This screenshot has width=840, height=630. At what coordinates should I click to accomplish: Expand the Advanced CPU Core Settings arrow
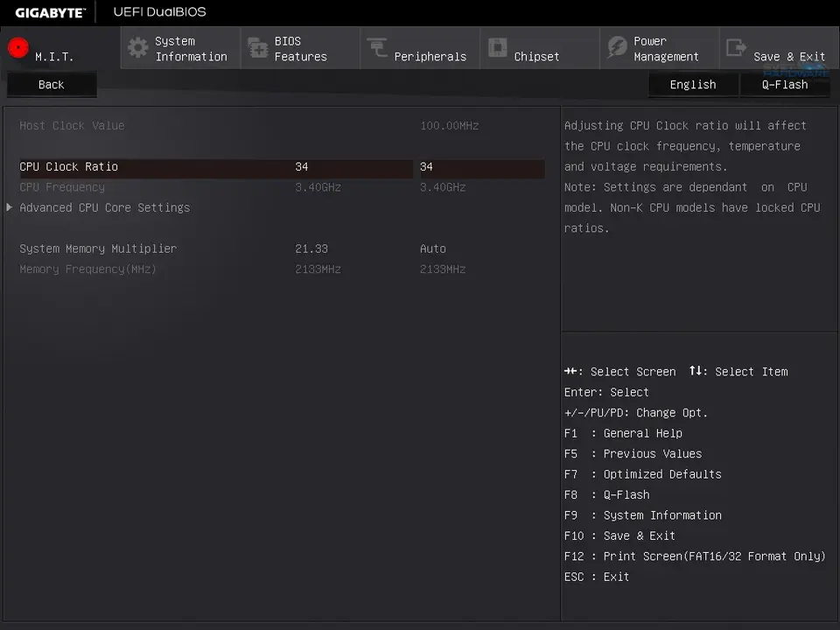coord(10,207)
